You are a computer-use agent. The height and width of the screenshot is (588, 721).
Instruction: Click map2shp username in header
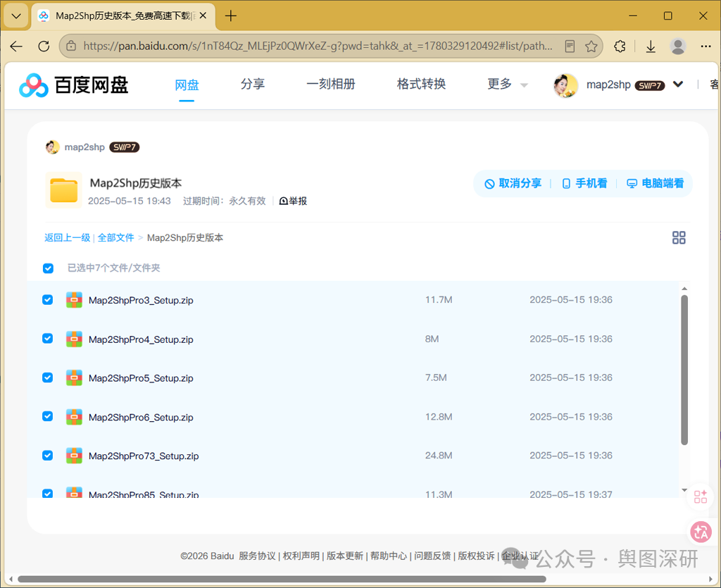[x=608, y=85]
